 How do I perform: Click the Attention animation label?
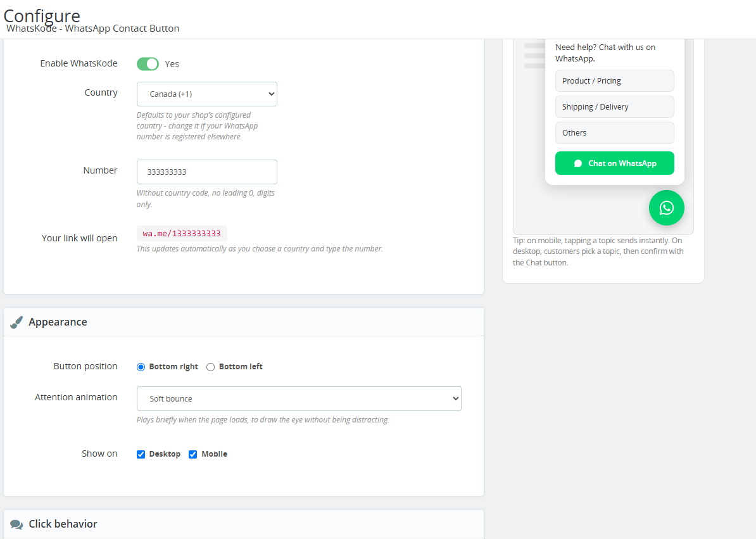point(76,396)
